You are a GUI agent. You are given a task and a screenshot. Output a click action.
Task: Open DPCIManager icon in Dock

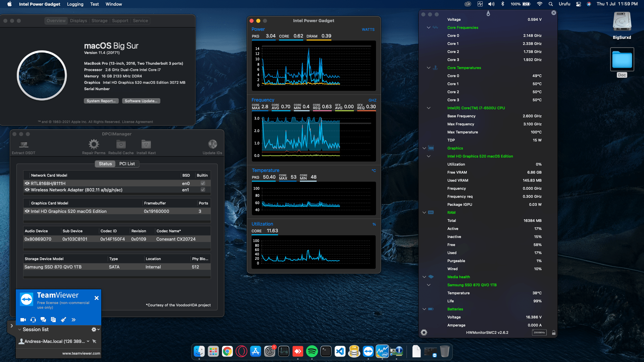[396, 351]
